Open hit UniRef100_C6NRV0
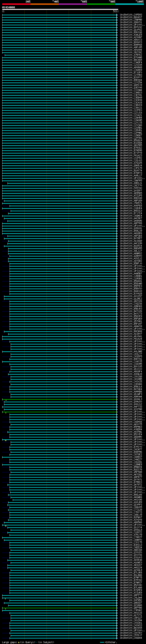 [131, 540]
